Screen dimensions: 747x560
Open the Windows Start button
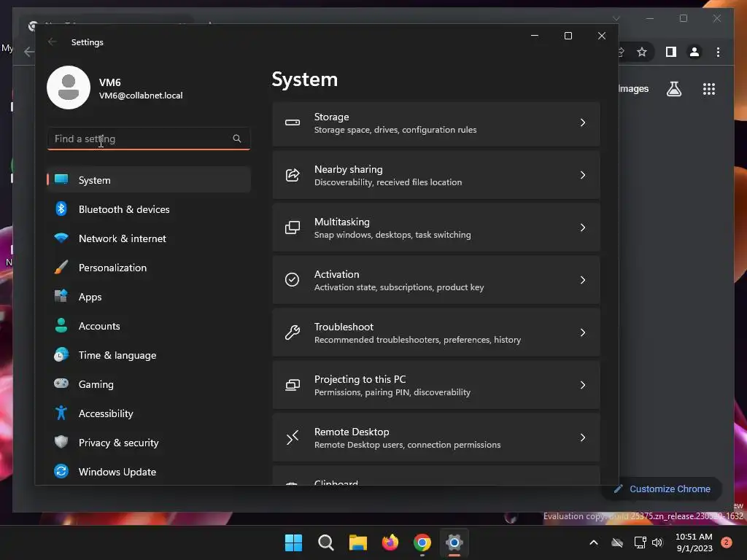(293, 542)
